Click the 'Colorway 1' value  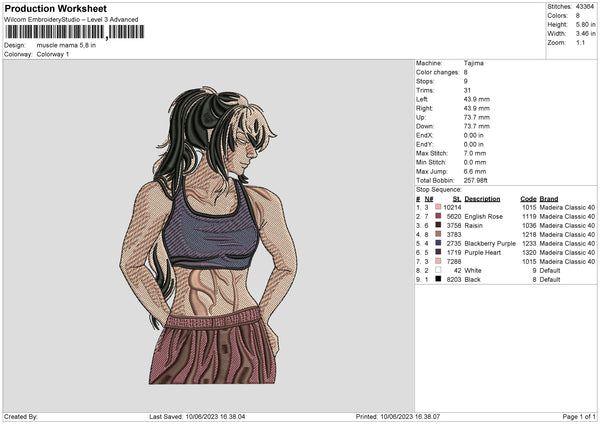point(53,54)
